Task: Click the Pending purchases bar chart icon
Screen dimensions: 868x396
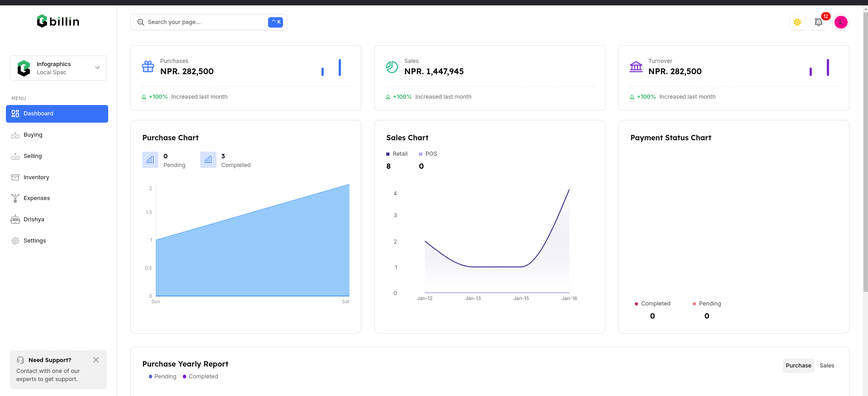Action: (150, 160)
